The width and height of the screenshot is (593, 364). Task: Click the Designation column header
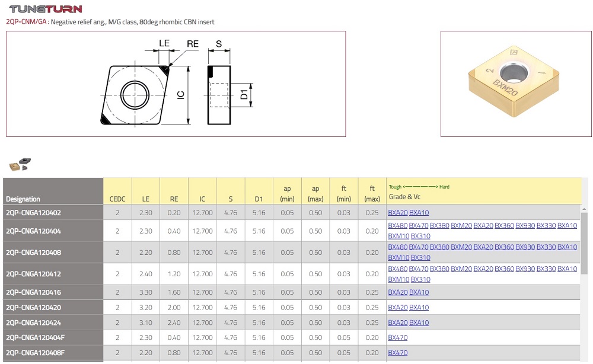click(x=53, y=191)
